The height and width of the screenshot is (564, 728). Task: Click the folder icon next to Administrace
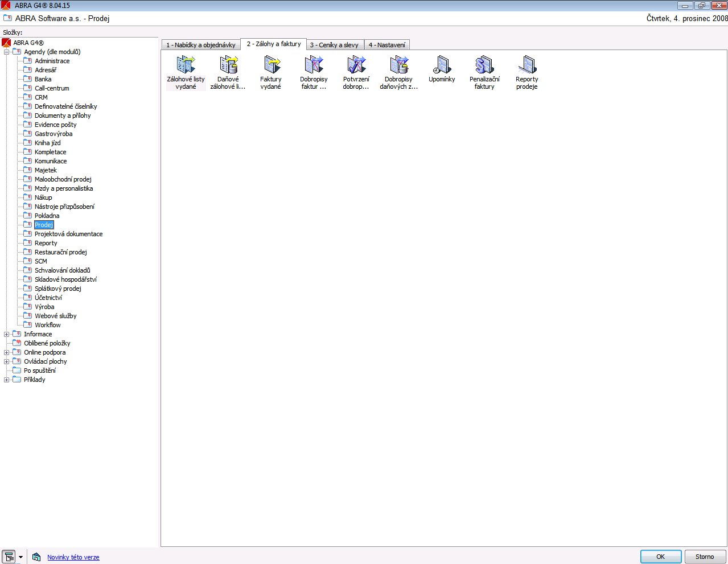[x=27, y=61]
